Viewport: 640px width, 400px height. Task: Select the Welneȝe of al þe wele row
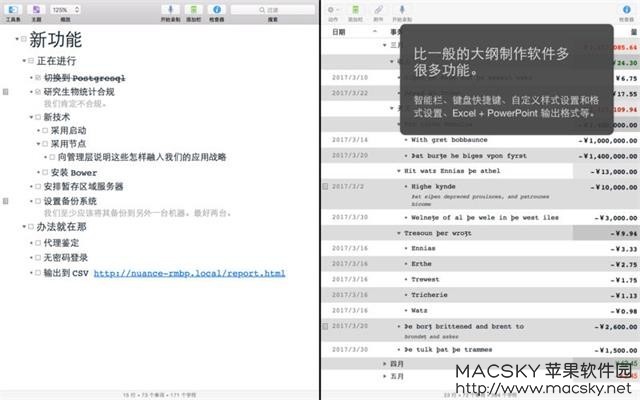[480, 218]
